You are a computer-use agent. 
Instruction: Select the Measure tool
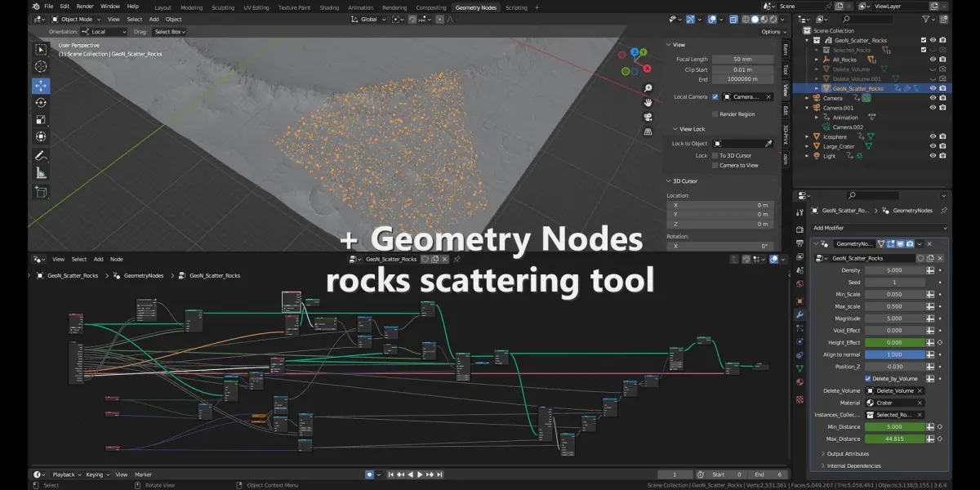[x=41, y=172]
